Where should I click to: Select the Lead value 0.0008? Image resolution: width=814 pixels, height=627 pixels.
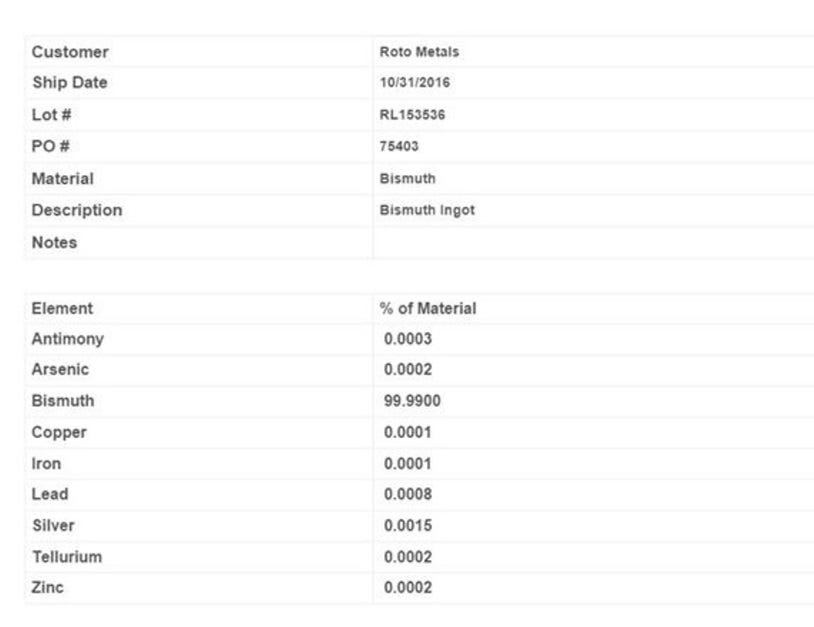(408, 494)
